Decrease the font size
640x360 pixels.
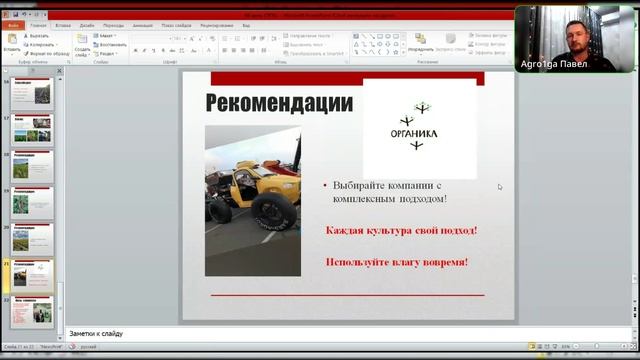200,39
